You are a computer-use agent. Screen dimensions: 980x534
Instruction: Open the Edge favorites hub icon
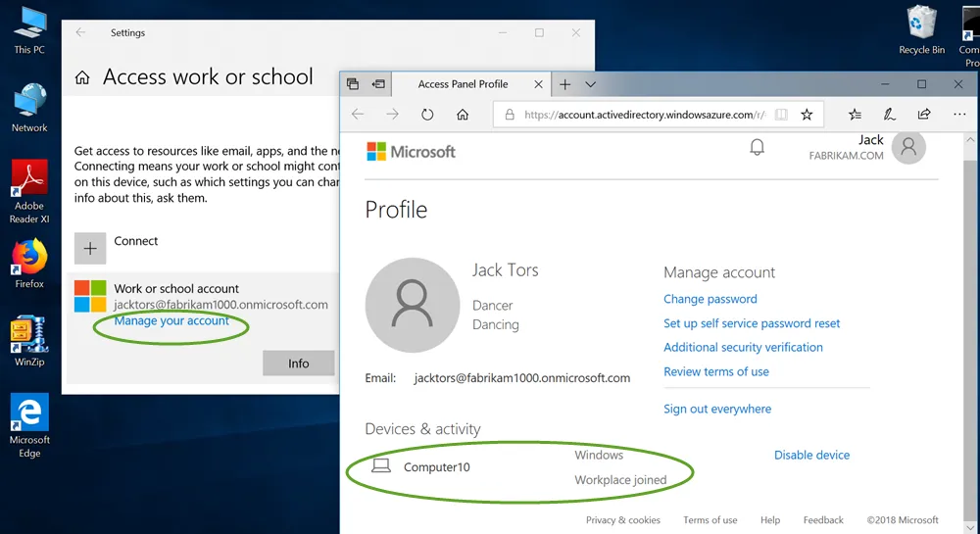pyautogui.click(x=855, y=115)
